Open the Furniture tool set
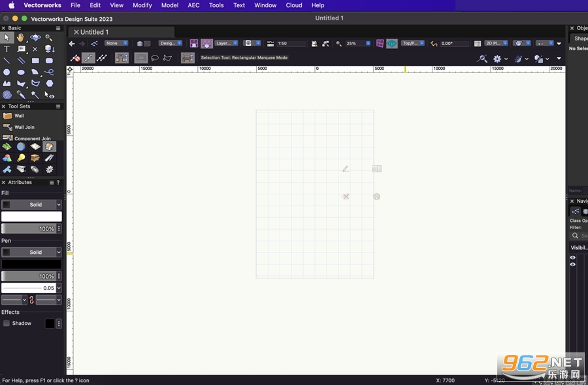Screen dimensions: 588x385 pyautogui.click(x=35, y=158)
